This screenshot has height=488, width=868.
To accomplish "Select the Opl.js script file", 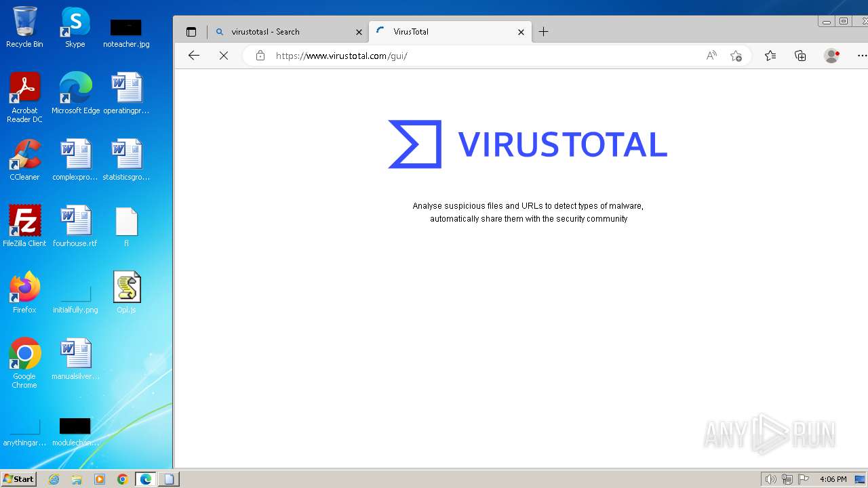I will [126, 292].
